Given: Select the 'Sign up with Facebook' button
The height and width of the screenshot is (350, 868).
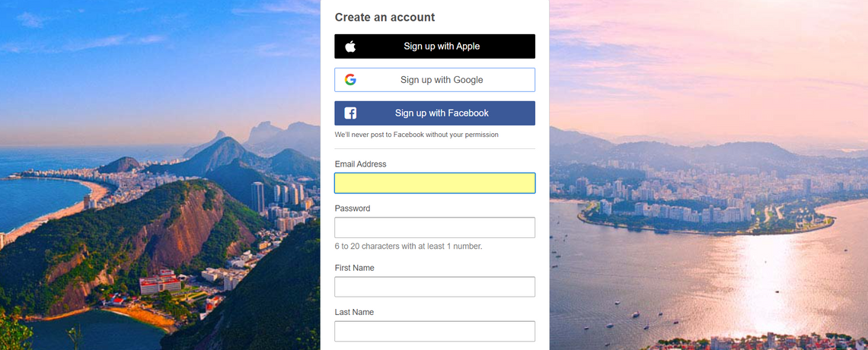Looking at the screenshot, I should click(x=442, y=113).
